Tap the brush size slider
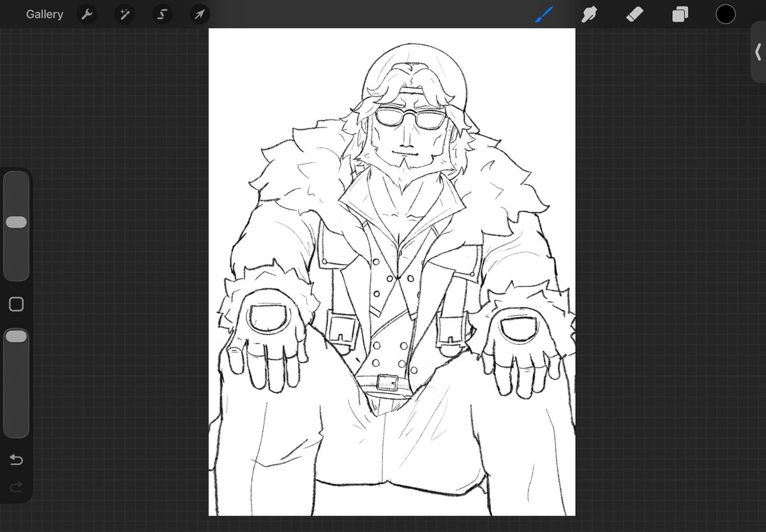Viewport: 766px width, 532px height. 16,222
